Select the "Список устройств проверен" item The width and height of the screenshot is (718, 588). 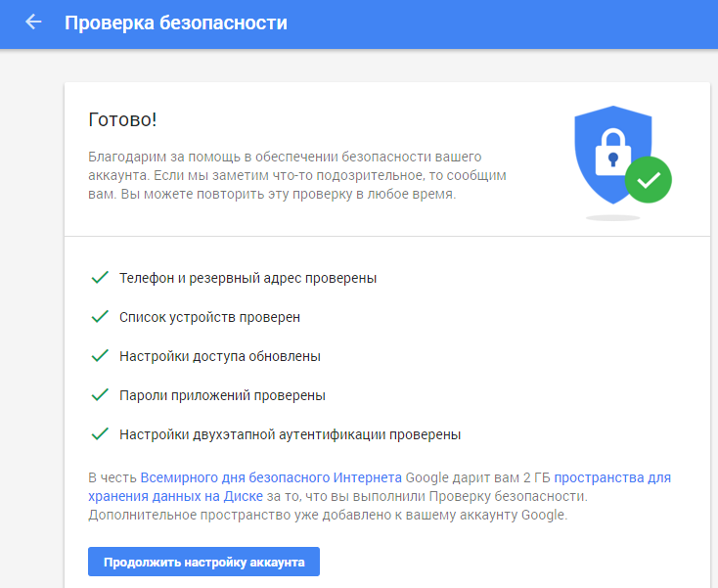[209, 317]
